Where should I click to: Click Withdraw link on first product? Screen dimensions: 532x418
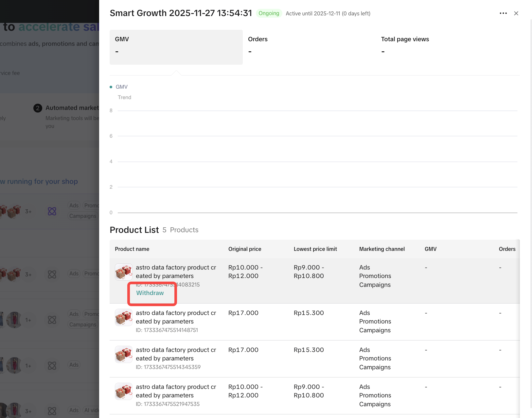(x=150, y=293)
